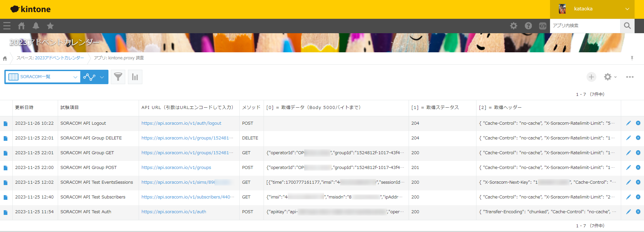644x232 pixels.
Task: Open the help question mark icon
Action: coord(528,26)
